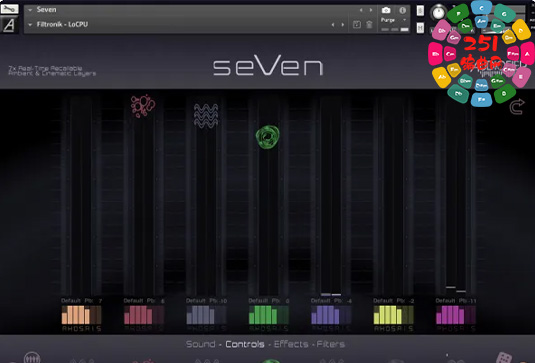Switch to the Sound tab
The height and width of the screenshot is (363, 535).
pos(201,344)
